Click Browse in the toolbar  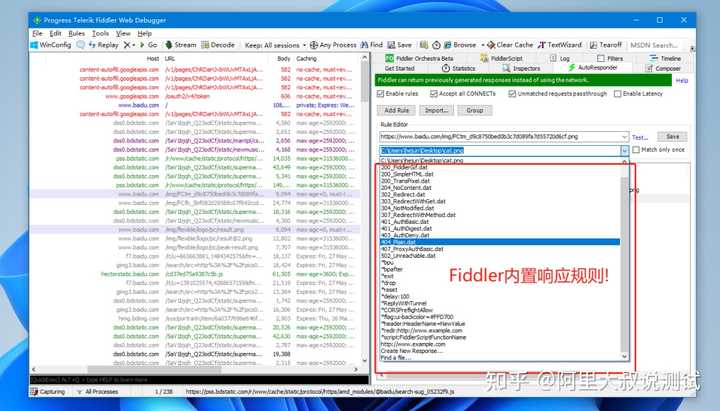tap(460, 45)
